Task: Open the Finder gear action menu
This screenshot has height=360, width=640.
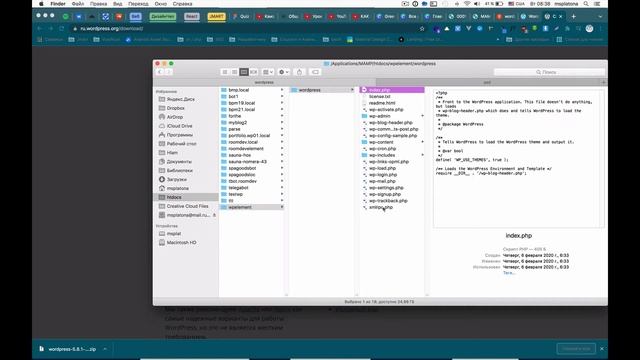Action: (x=283, y=72)
